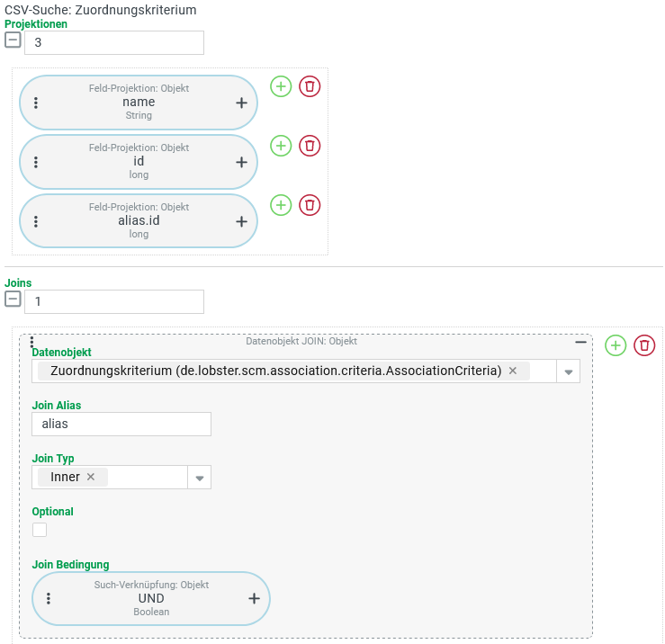Add another join with green plus
The height and width of the screenshot is (644, 665).
pos(616,345)
